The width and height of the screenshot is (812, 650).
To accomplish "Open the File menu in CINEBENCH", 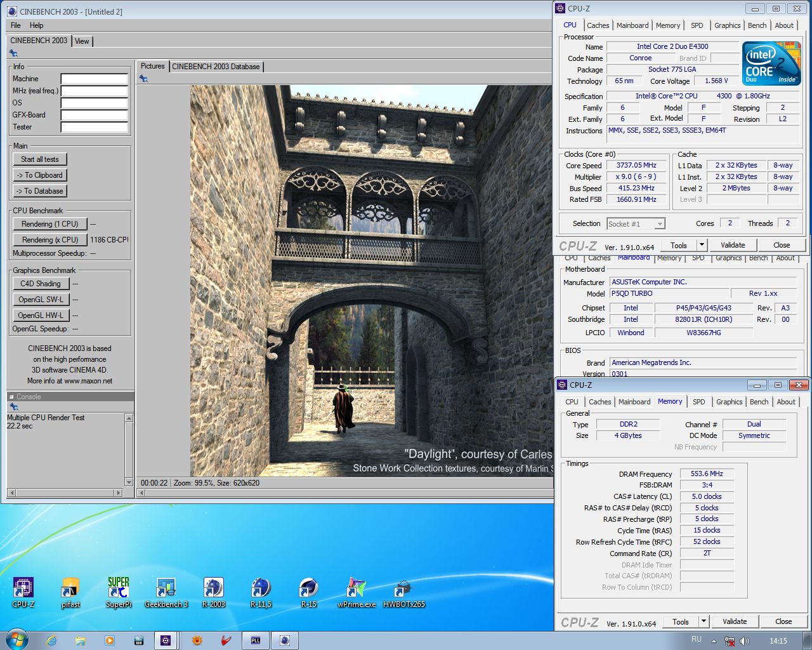I will tap(16, 25).
